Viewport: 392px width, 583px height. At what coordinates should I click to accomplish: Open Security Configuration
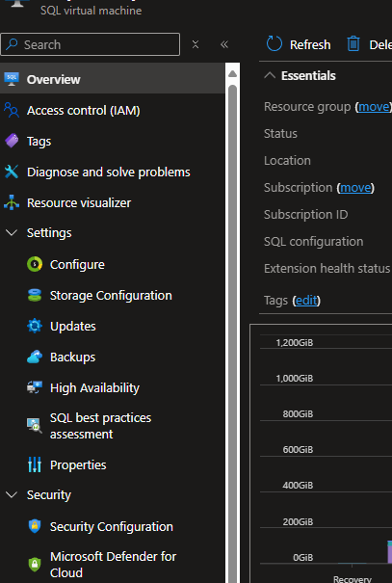[113, 526]
